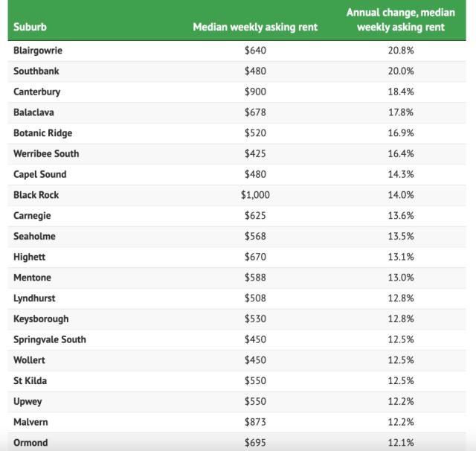The height and width of the screenshot is (451, 476).
Task: Select the Werribee South suburb name
Action: pyautogui.click(x=46, y=154)
